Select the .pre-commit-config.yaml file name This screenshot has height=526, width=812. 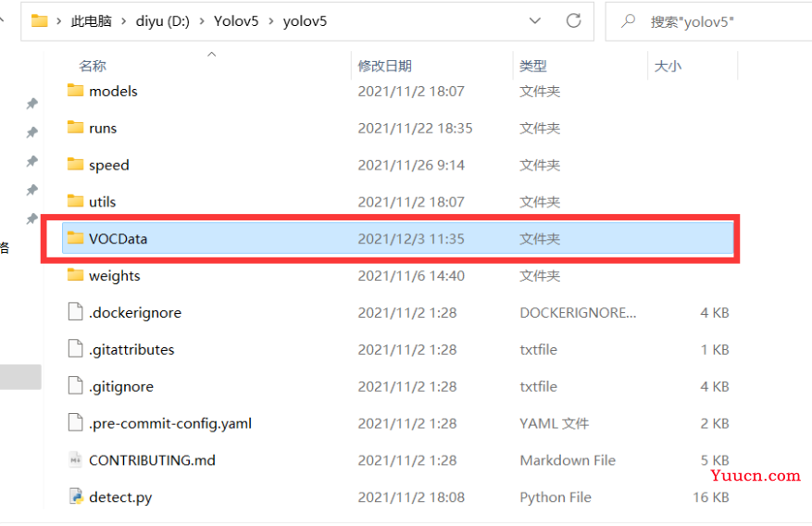[169, 423]
